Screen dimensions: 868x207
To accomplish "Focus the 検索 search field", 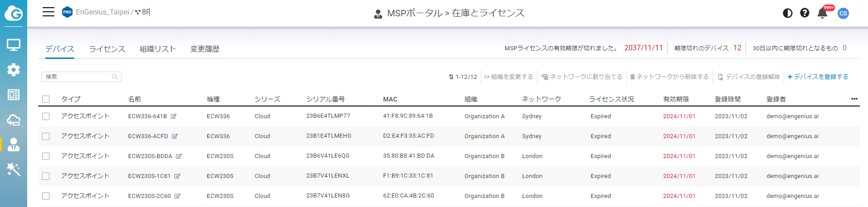I will [x=78, y=77].
